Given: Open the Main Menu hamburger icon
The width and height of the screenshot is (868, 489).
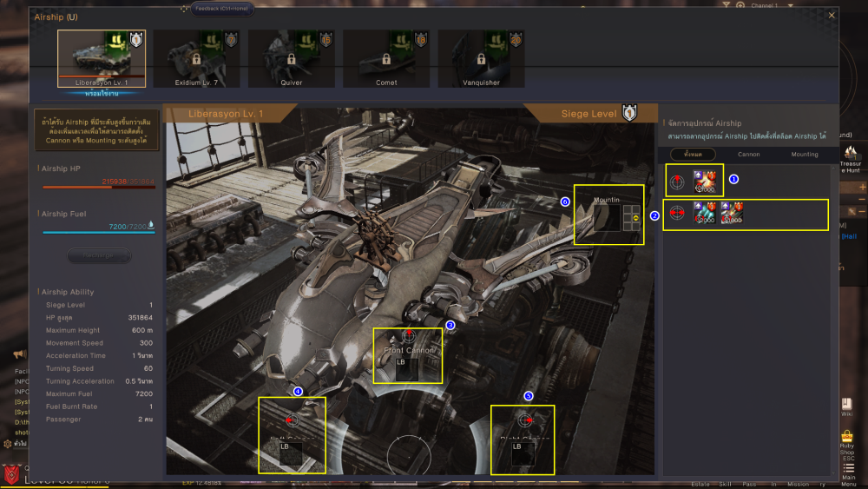Looking at the screenshot, I should tap(849, 468).
